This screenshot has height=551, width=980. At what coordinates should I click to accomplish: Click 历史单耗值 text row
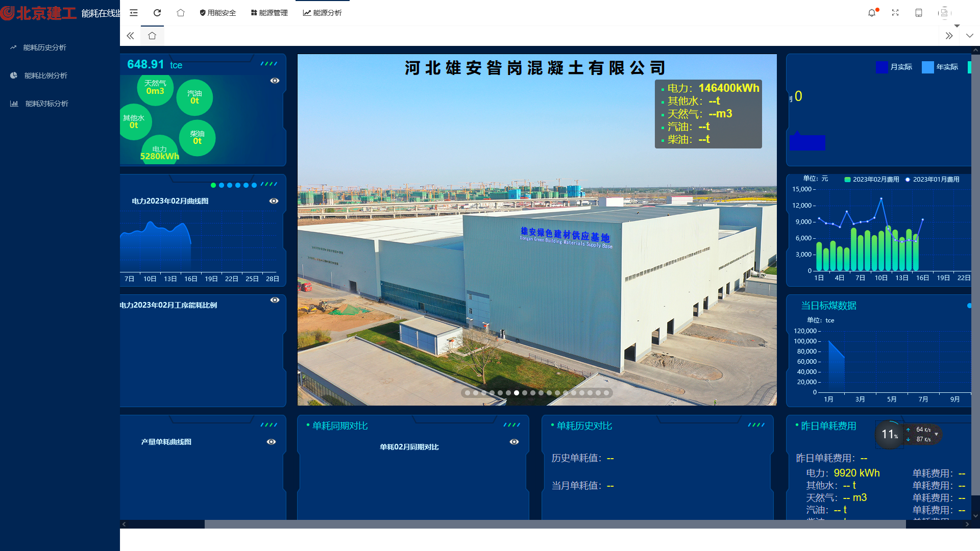click(x=582, y=458)
